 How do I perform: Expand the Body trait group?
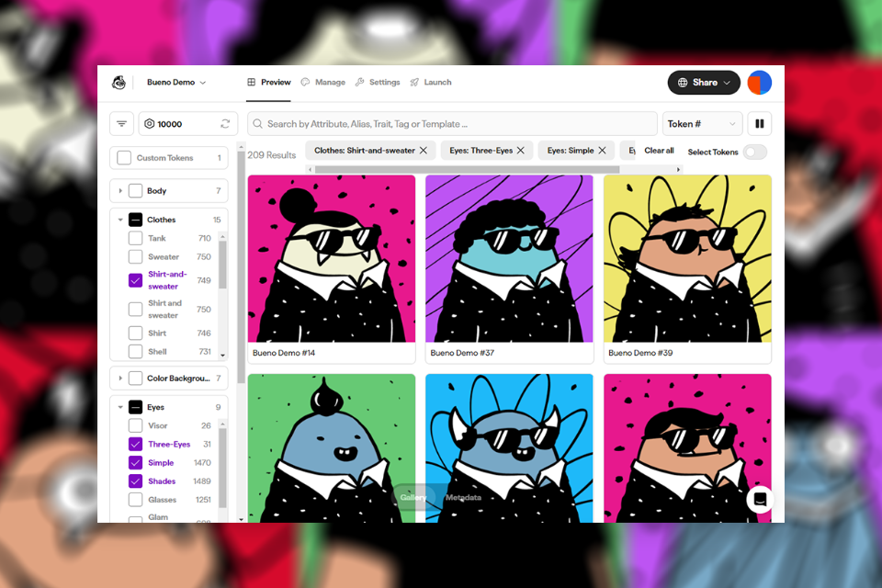click(120, 191)
